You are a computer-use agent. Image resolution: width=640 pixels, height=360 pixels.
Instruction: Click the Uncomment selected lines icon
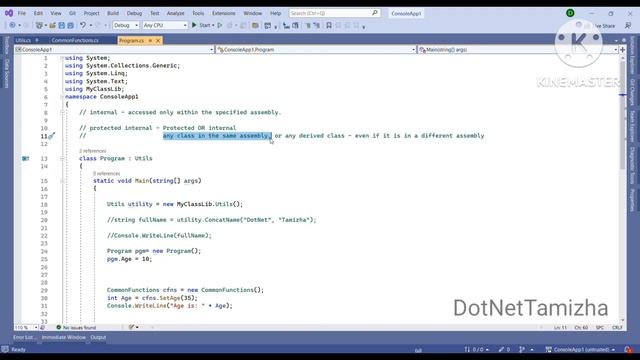[317, 25]
